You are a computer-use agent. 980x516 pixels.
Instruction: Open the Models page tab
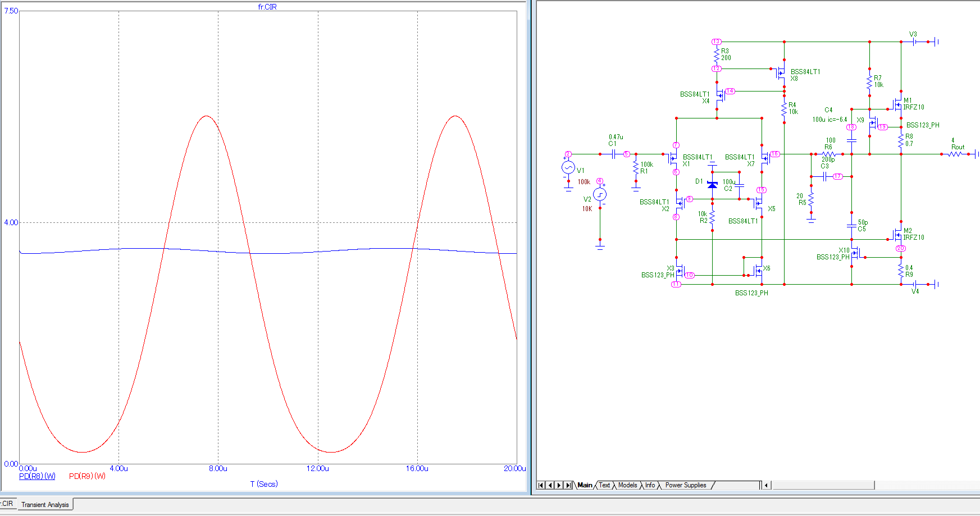[627, 485]
